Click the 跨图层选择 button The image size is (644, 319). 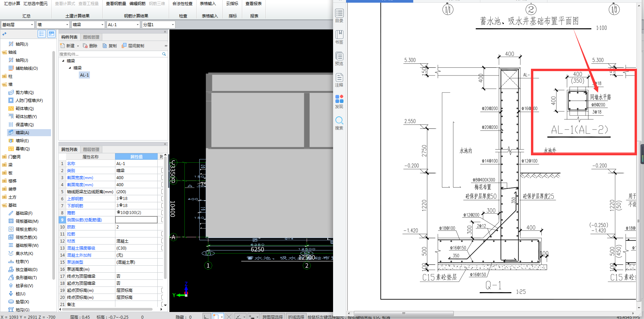[x=273, y=317]
